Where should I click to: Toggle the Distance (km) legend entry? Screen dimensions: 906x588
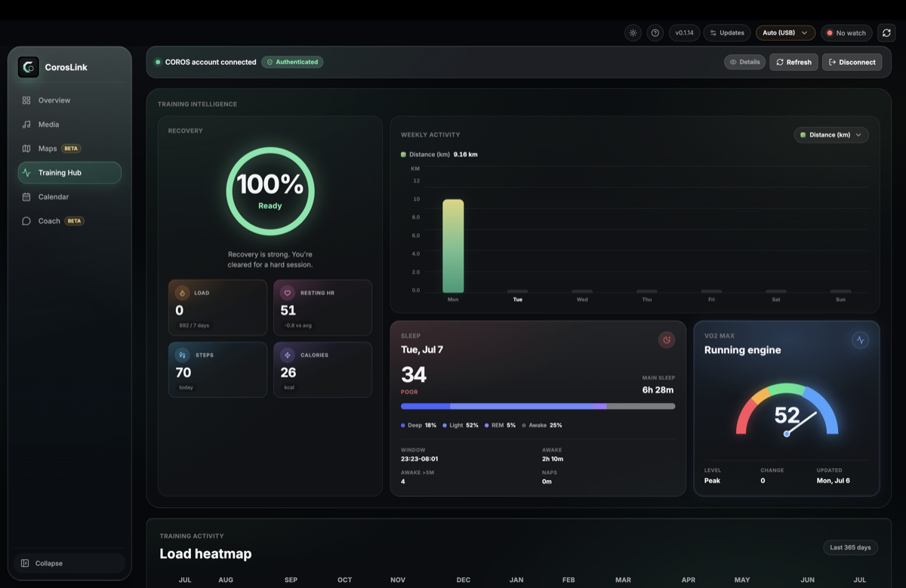(439, 155)
